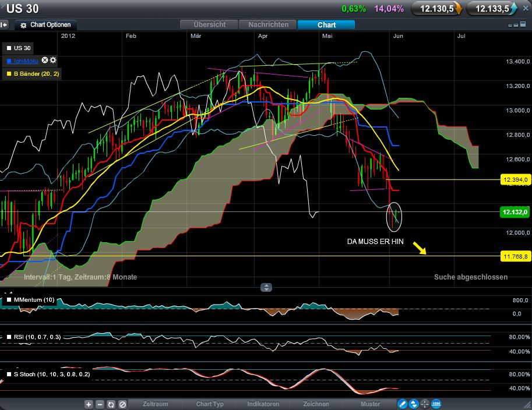
Task: Click the 13.400,0 price axis label
Action: (518, 62)
